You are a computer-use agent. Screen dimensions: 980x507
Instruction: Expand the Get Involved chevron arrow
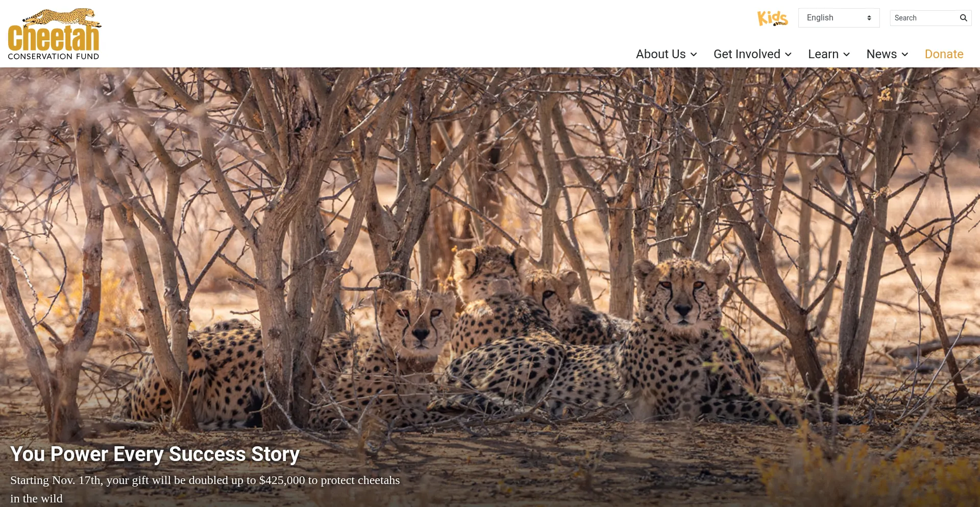(x=788, y=55)
